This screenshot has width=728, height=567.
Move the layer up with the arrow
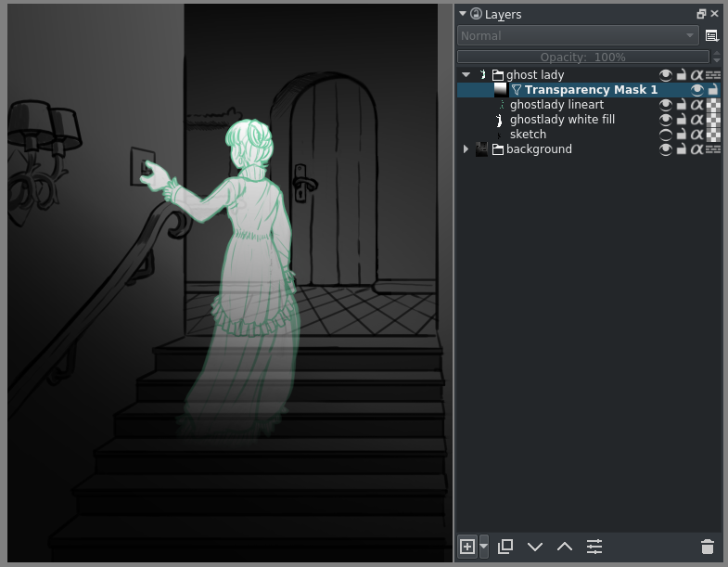pyautogui.click(x=565, y=547)
